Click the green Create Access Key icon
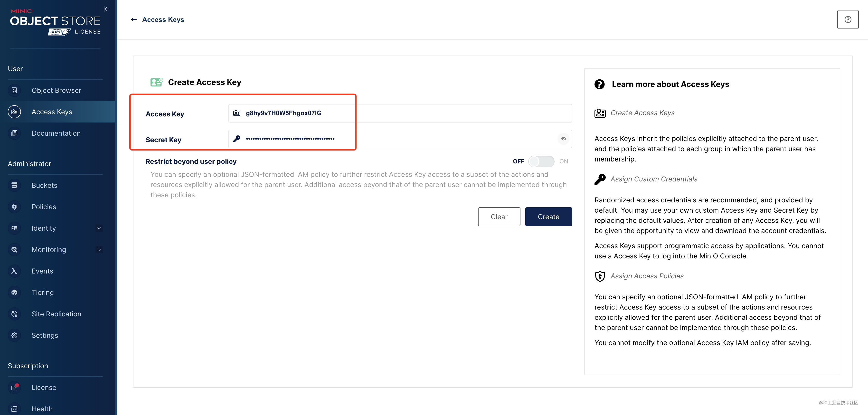 click(157, 82)
